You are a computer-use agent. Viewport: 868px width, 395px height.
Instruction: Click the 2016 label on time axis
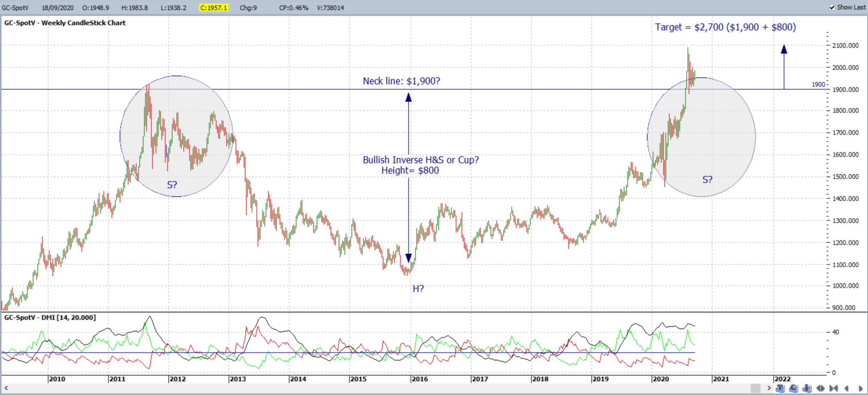tap(420, 379)
